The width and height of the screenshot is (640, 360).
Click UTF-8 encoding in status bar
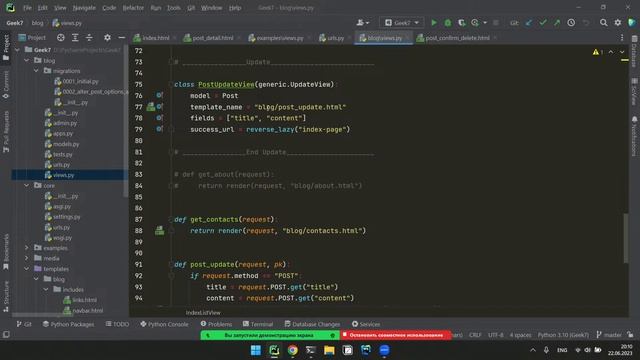(496, 335)
